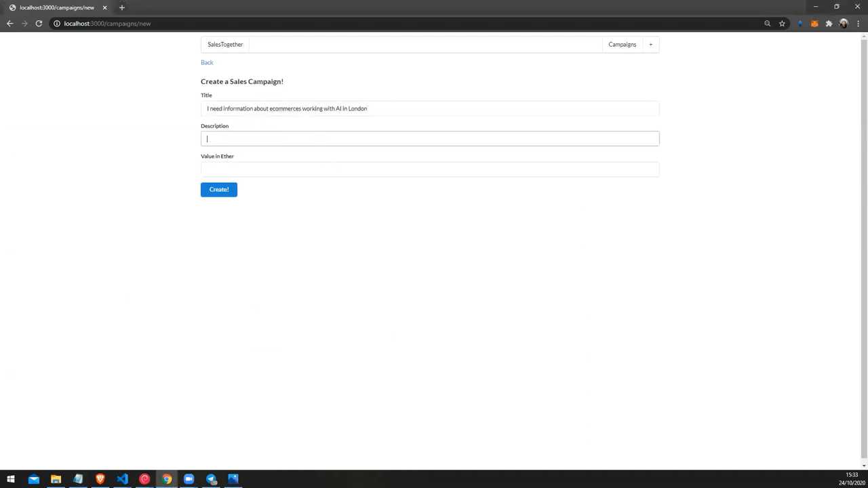Select the localhost:3000/campaigns/new tab
The image size is (868, 488).
tap(57, 7)
